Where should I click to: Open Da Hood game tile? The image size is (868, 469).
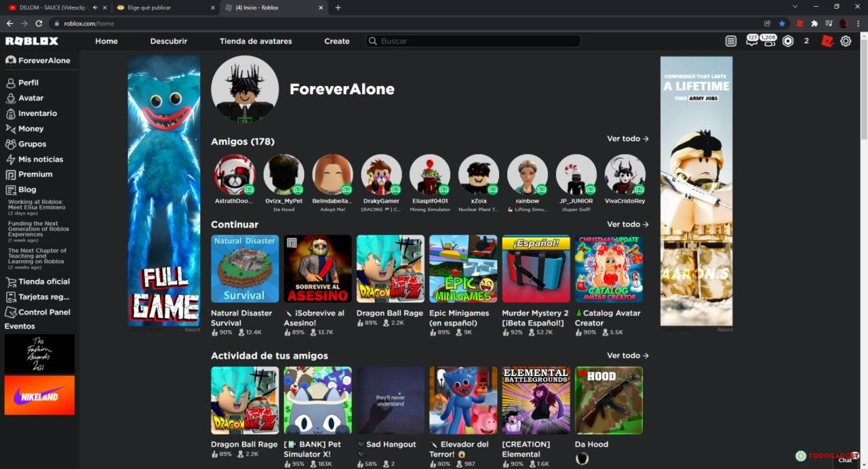coord(609,401)
